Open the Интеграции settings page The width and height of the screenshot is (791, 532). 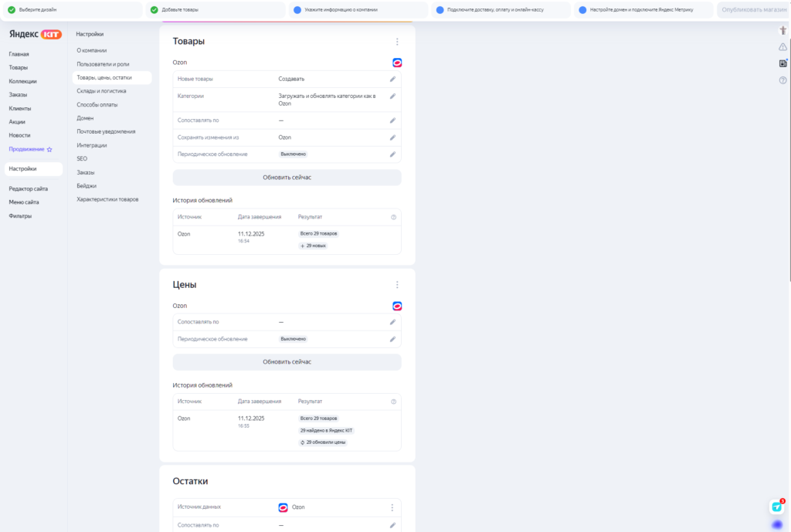pyautogui.click(x=92, y=145)
